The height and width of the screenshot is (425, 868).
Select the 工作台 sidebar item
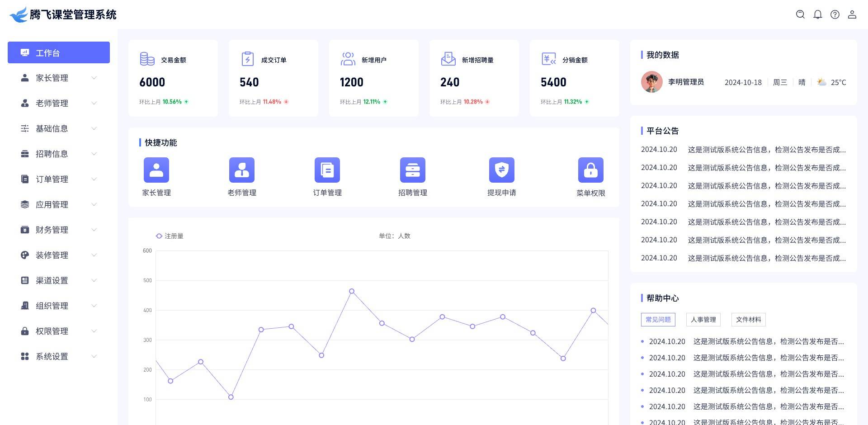(x=59, y=52)
